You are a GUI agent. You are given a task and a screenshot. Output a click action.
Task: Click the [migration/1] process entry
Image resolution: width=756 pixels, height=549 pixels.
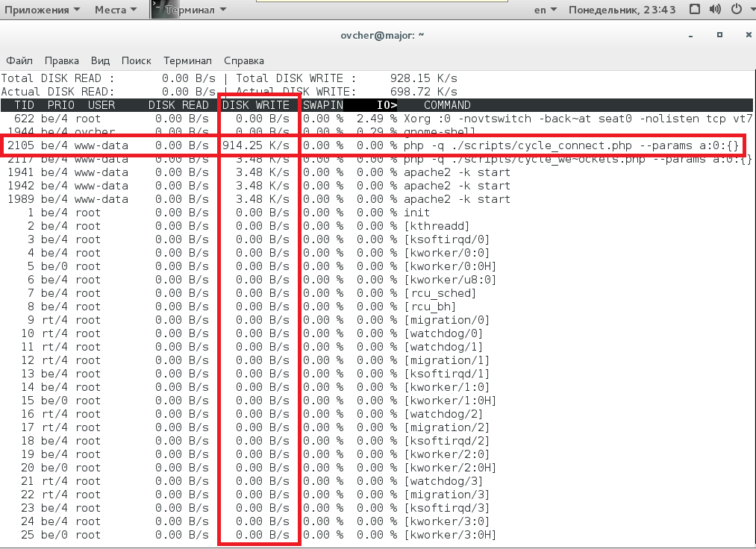pos(447,360)
